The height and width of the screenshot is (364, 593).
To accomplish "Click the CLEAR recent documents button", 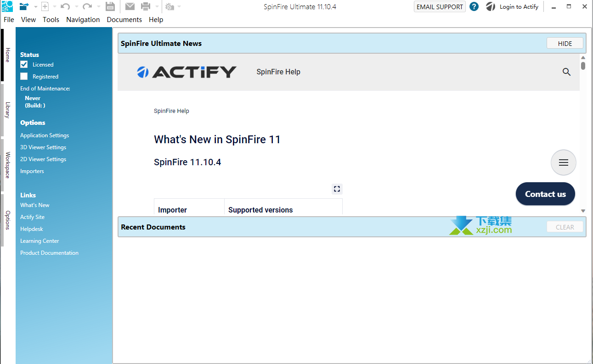I will (565, 227).
